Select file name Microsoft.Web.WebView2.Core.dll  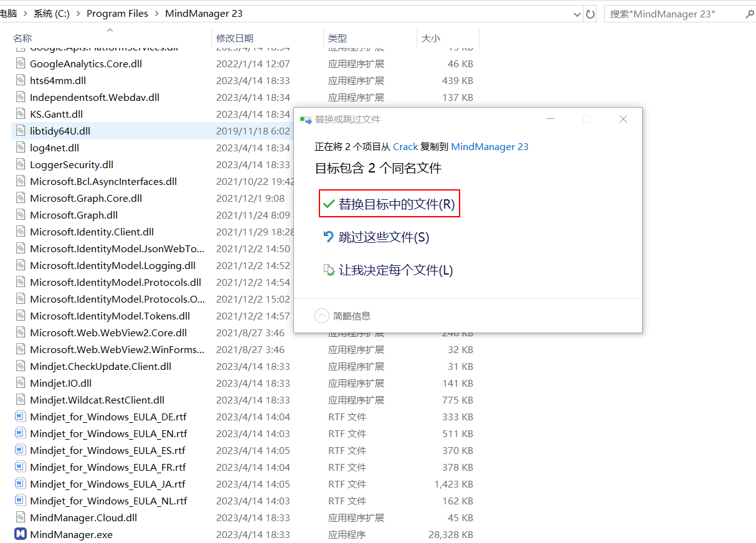108,333
